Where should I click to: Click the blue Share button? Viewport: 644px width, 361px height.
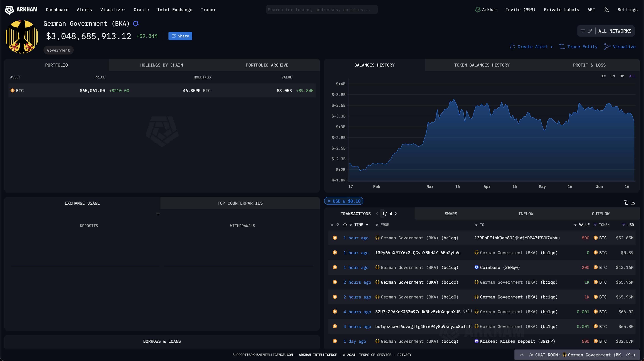[180, 36]
